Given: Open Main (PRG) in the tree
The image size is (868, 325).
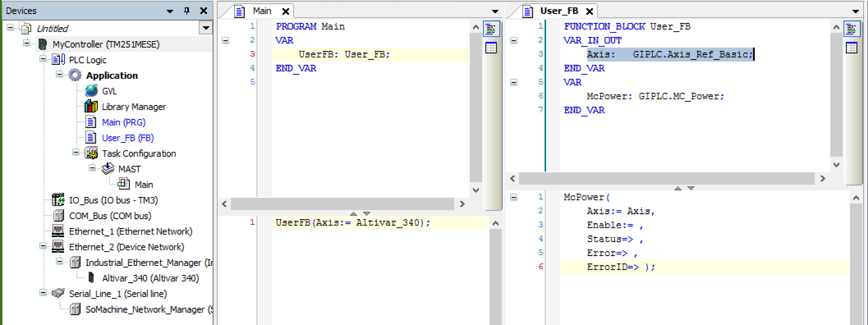Looking at the screenshot, I should coord(124,122).
